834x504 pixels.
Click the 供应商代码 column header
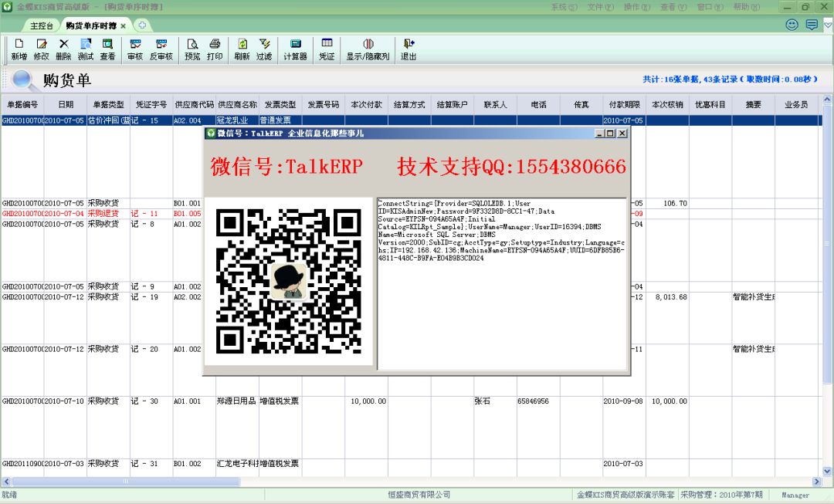[195, 105]
